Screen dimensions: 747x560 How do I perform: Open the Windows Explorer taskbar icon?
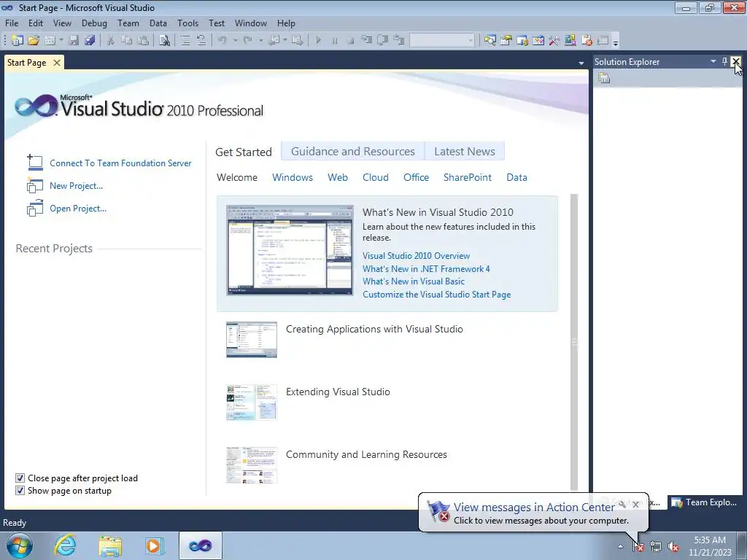110,545
